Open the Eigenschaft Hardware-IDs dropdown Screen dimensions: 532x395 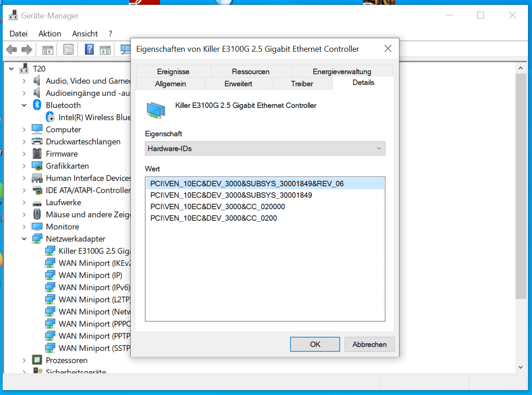(x=265, y=148)
